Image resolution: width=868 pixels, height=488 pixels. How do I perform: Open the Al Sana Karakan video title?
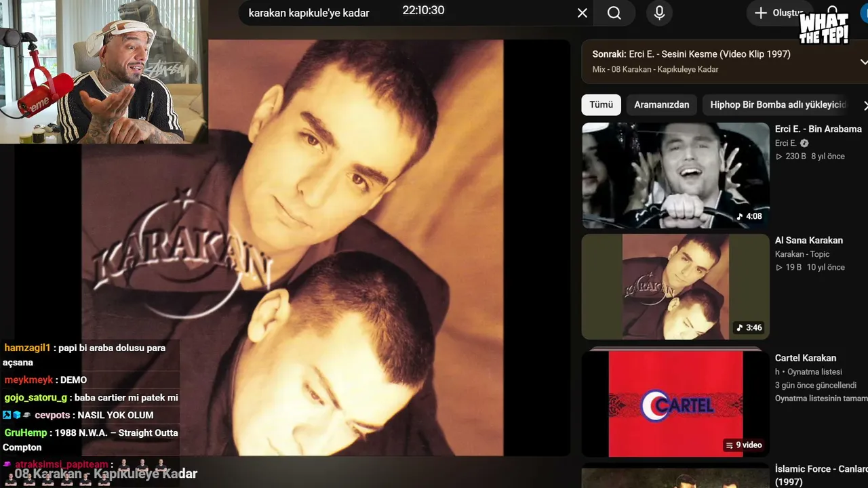coord(809,241)
